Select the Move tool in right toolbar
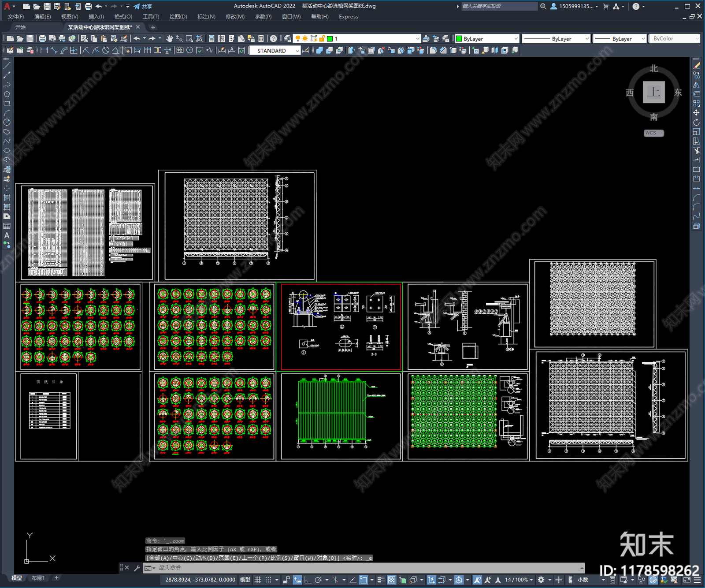This screenshot has height=588, width=705. 696,113
